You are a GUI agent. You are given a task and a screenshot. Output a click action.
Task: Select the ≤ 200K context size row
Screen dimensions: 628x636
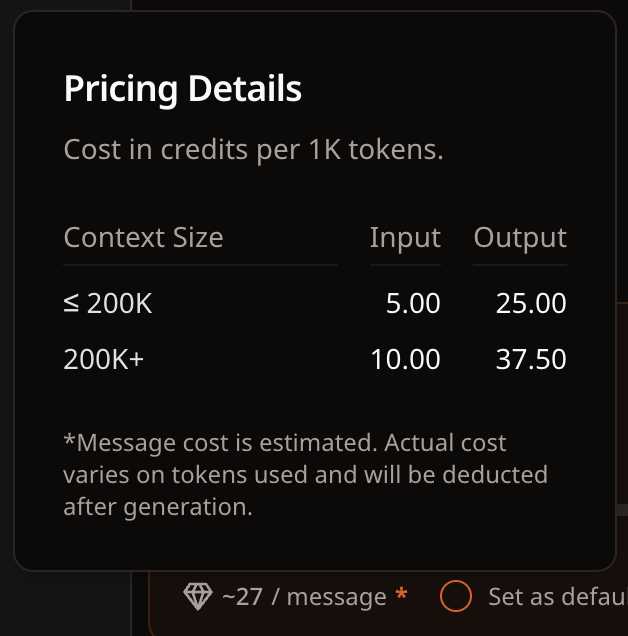(108, 304)
